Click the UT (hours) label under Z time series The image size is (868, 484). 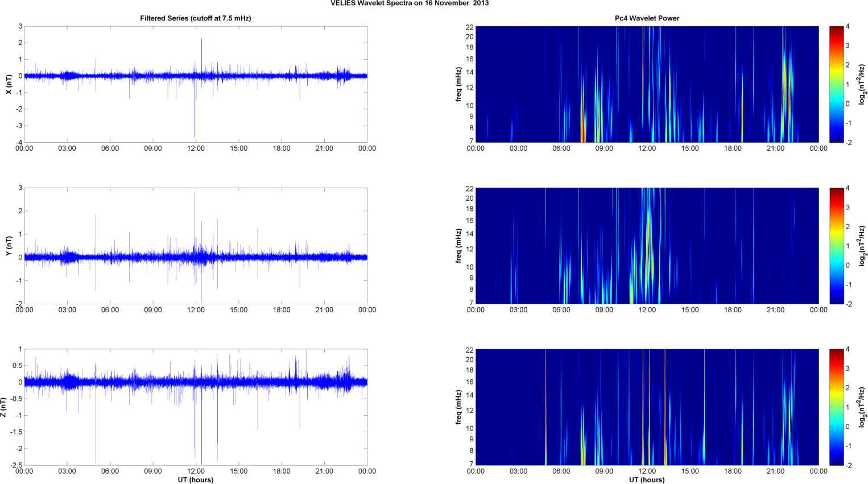[195, 479]
